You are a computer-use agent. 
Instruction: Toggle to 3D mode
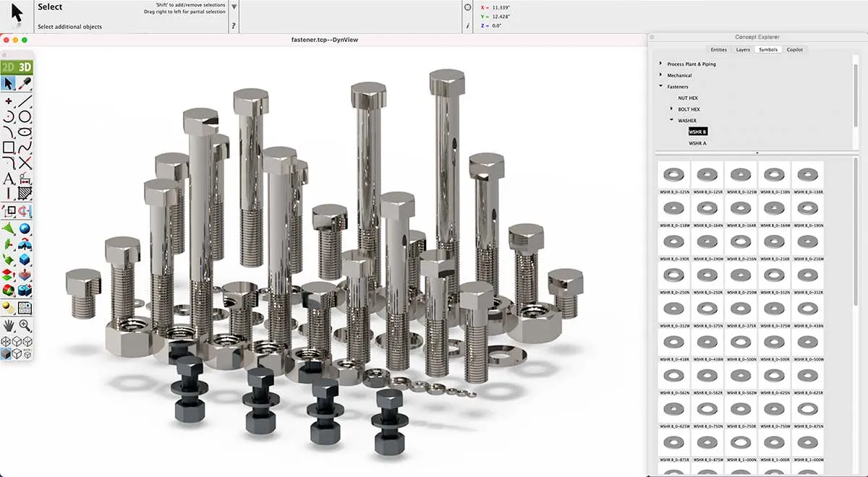(x=24, y=65)
